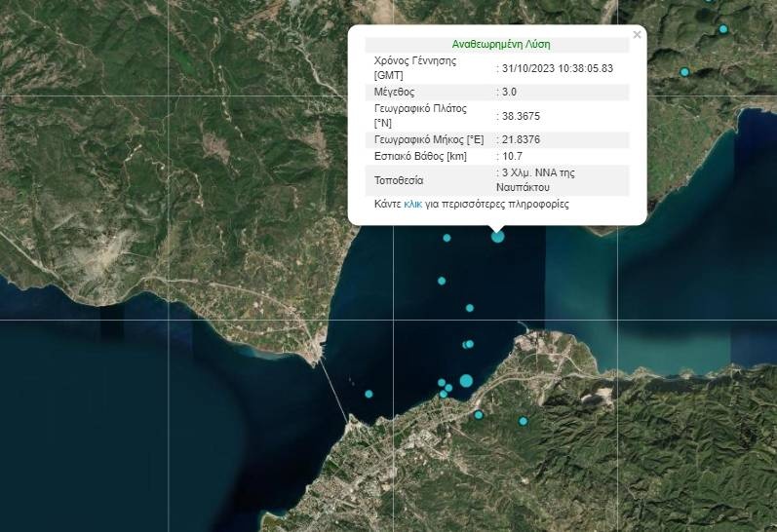
Task: Click the isolated marker west near the bridge
Action: tap(369, 394)
